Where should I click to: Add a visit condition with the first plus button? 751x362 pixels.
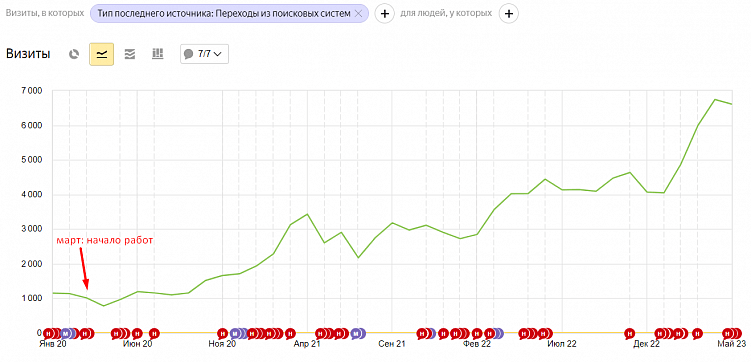point(384,13)
